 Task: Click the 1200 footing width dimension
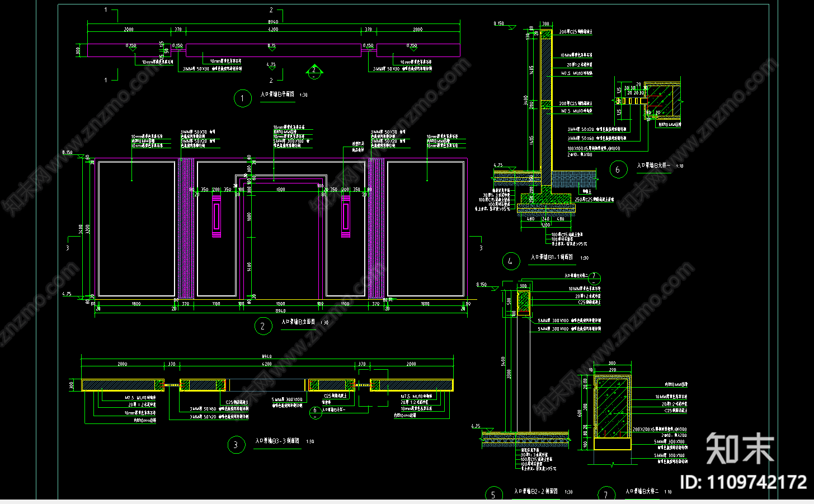coord(545,224)
